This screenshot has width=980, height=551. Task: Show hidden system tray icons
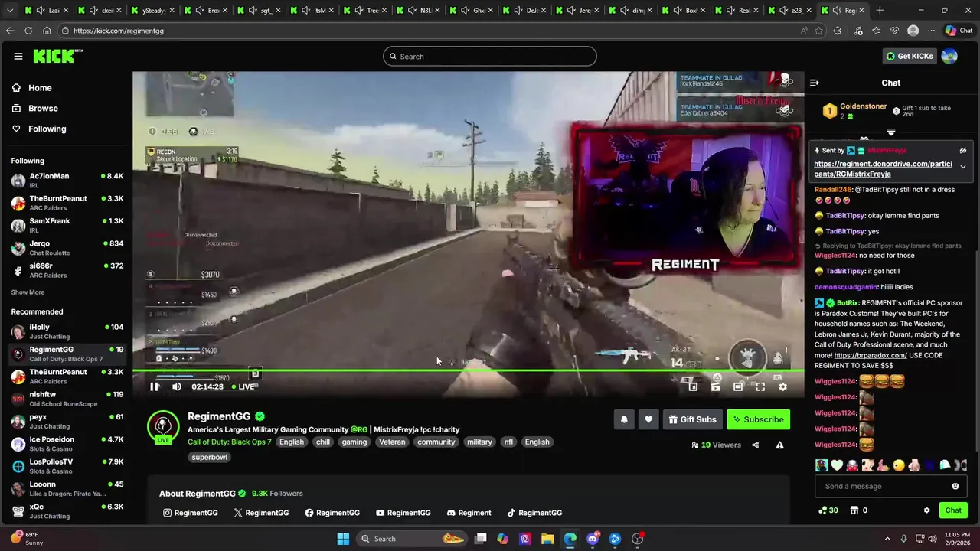(887, 539)
